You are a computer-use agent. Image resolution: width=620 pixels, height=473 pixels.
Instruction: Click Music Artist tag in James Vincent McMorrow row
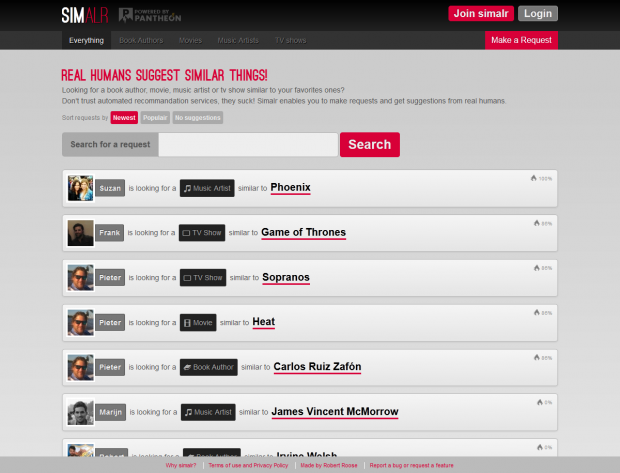[208, 412]
